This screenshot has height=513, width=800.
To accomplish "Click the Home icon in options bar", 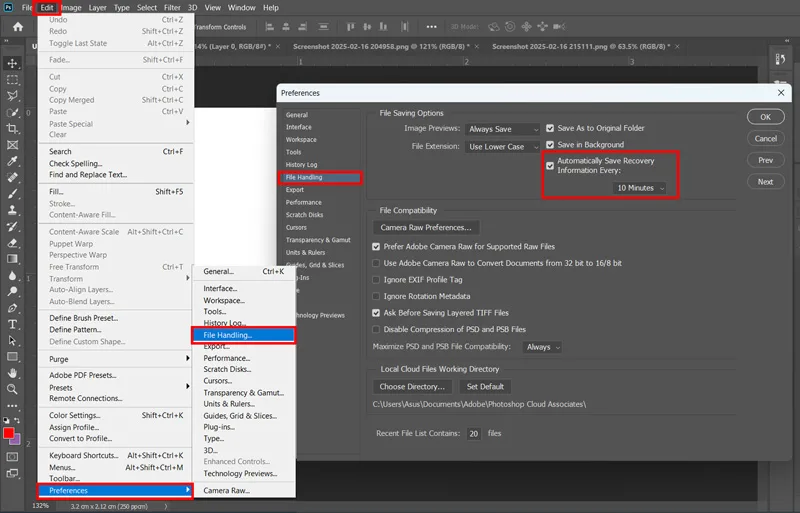I will (x=18, y=27).
